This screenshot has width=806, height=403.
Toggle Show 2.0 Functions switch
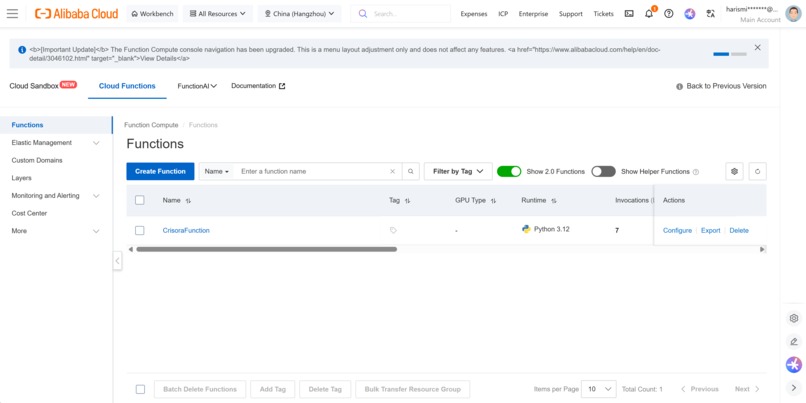[509, 172]
